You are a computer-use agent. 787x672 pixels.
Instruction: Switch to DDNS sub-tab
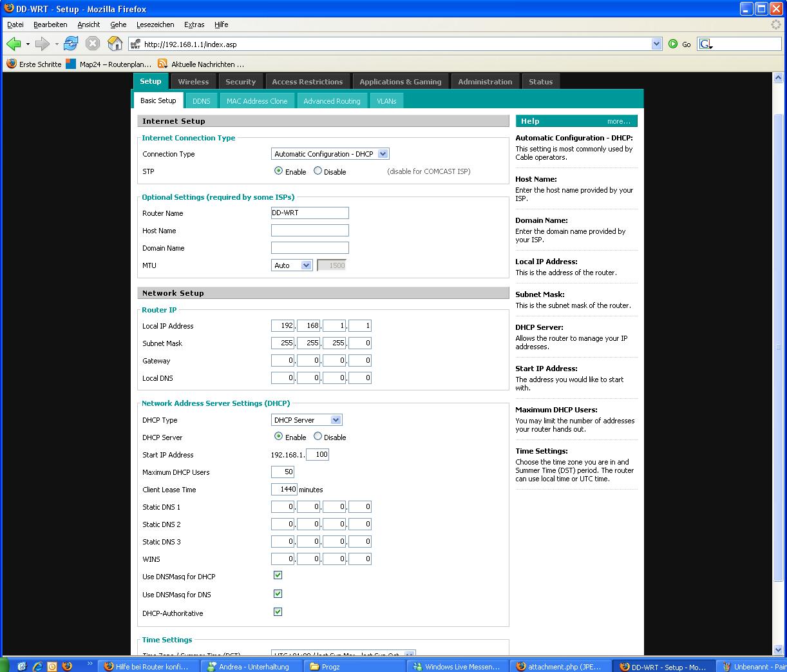(202, 101)
